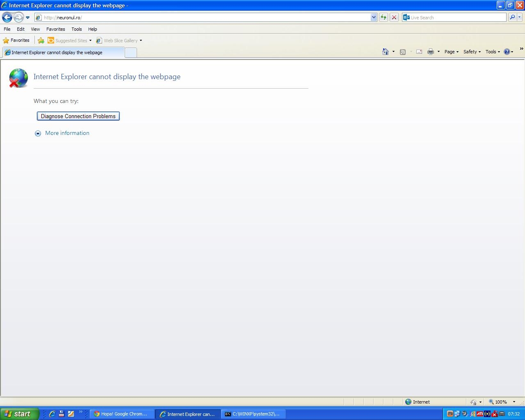
Task: Open the Tools command bar menu
Action: (x=493, y=52)
